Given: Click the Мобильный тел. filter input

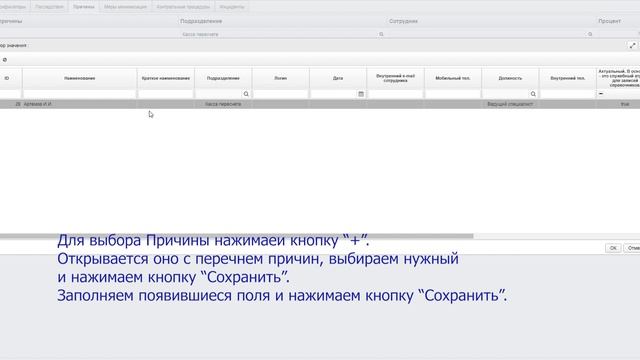Looking at the screenshot, I should click(x=453, y=94).
